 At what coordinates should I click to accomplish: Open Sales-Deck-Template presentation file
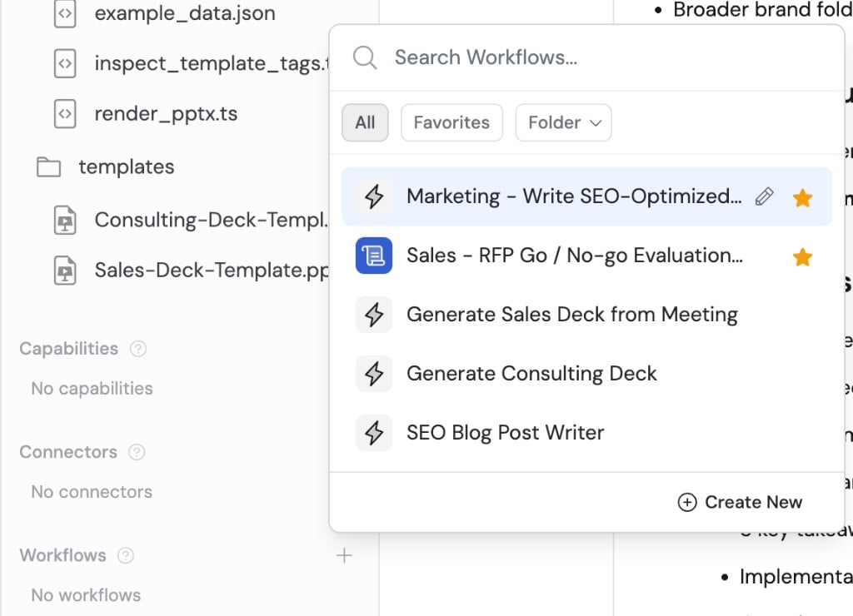(x=211, y=271)
